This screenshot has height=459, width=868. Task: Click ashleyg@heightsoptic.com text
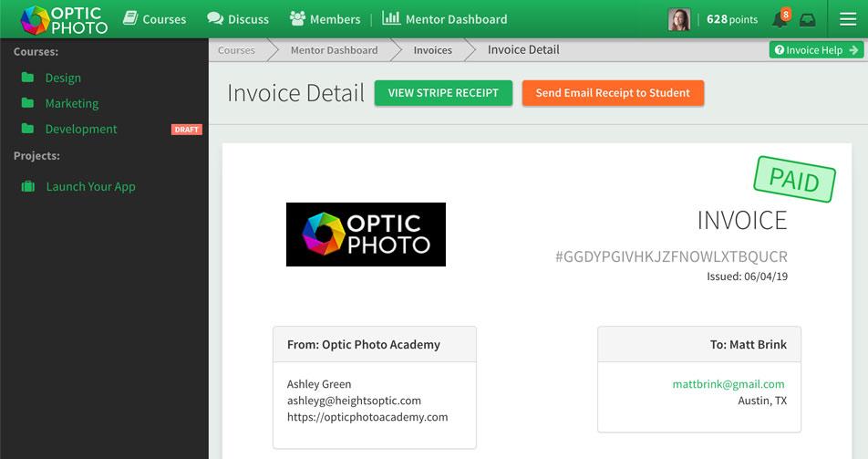[354, 401]
